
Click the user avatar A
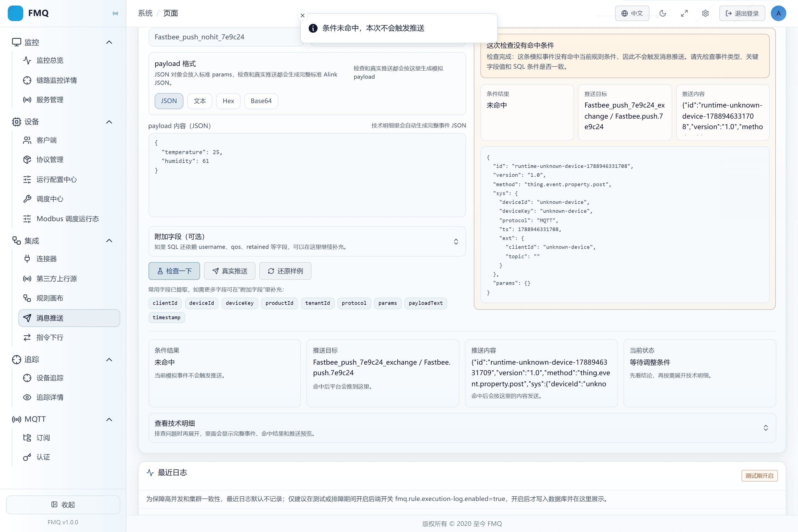point(779,13)
